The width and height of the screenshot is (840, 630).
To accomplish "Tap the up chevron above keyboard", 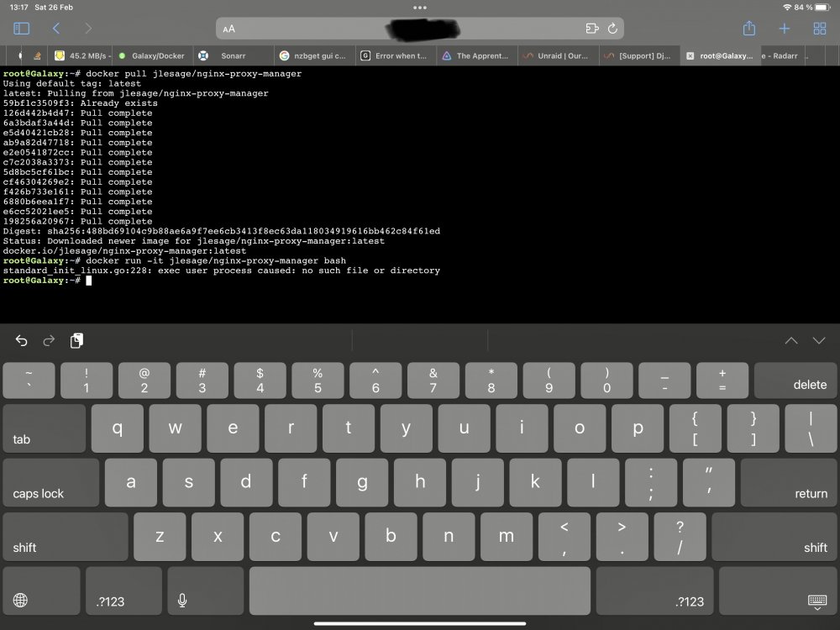I will pyautogui.click(x=791, y=341).
